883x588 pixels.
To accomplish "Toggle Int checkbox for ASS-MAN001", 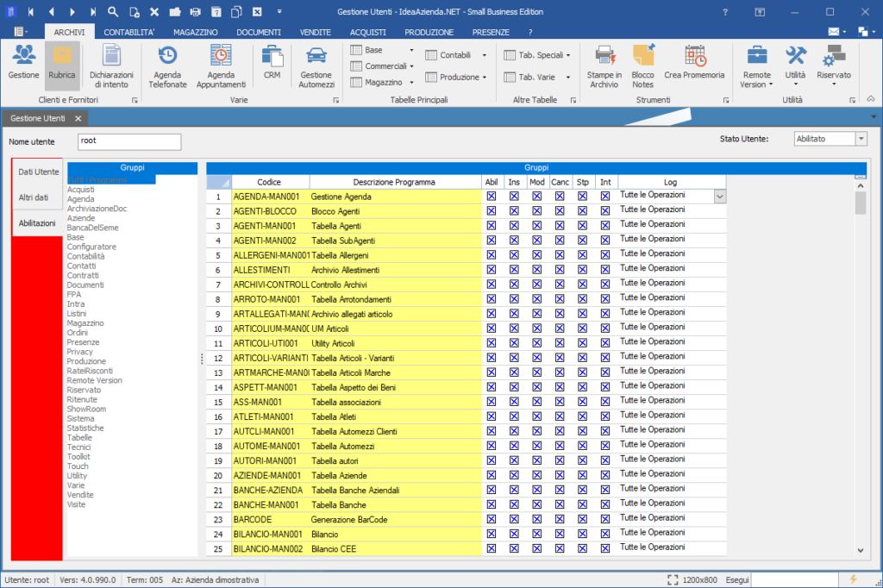I will (604, 402).
